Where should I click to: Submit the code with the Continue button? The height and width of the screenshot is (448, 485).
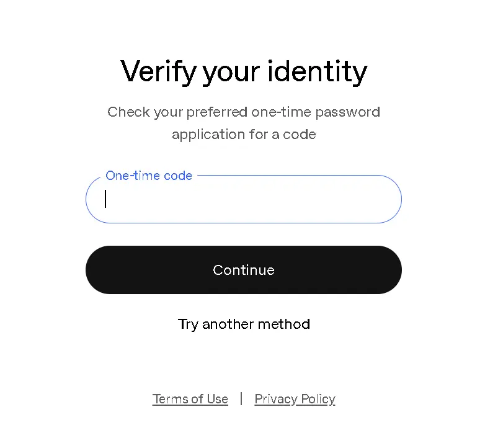243,270
